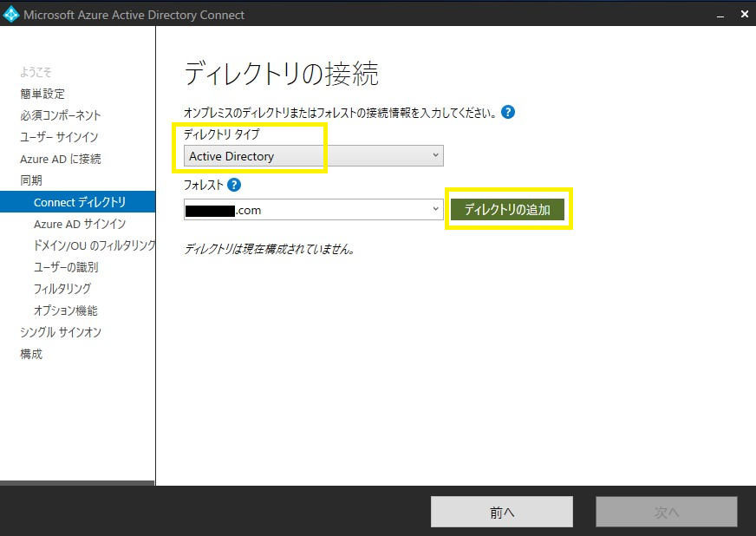Close the Azure AD Connect window
Viewport: 756px width, 536px height.
(x=745, y=15)
